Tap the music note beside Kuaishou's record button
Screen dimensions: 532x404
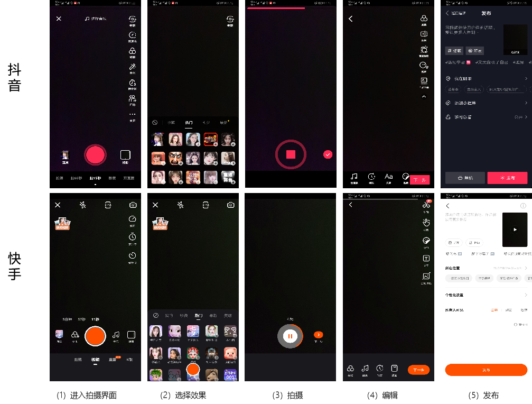pyautogui.click(x=116, y=335)
